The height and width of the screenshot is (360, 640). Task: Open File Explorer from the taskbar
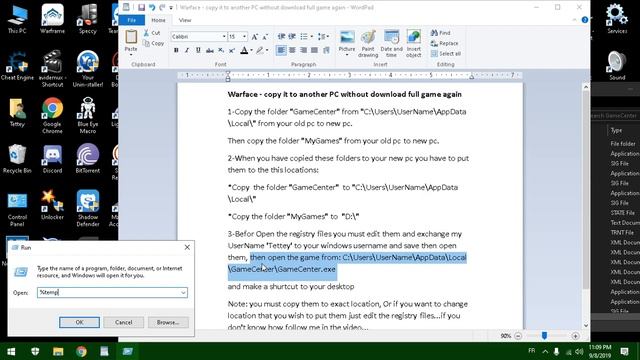click(x=58, y=351)
